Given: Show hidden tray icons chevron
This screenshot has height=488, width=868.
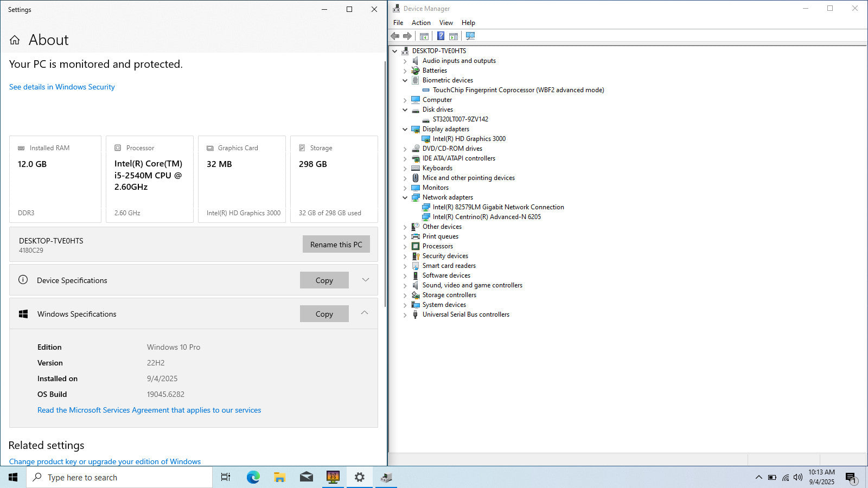Looking at the screenshot, I should click(758, 478).
